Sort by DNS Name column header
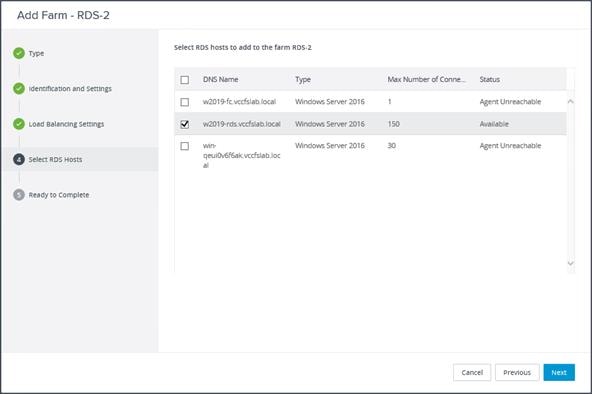 (220, 79)
